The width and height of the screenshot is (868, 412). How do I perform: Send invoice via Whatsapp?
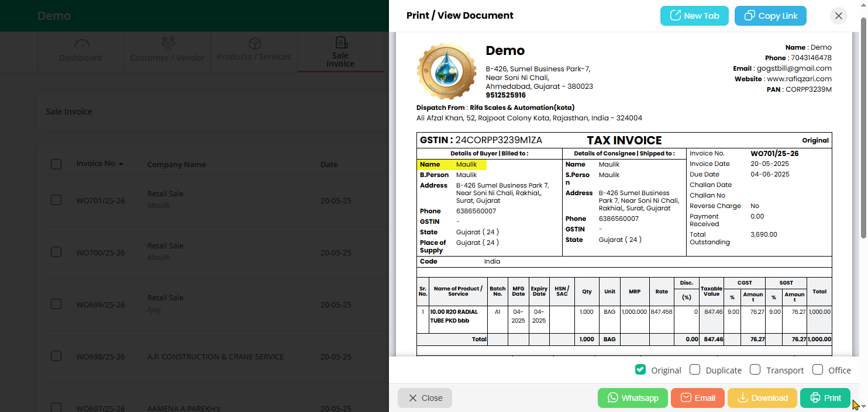point(633,398)
